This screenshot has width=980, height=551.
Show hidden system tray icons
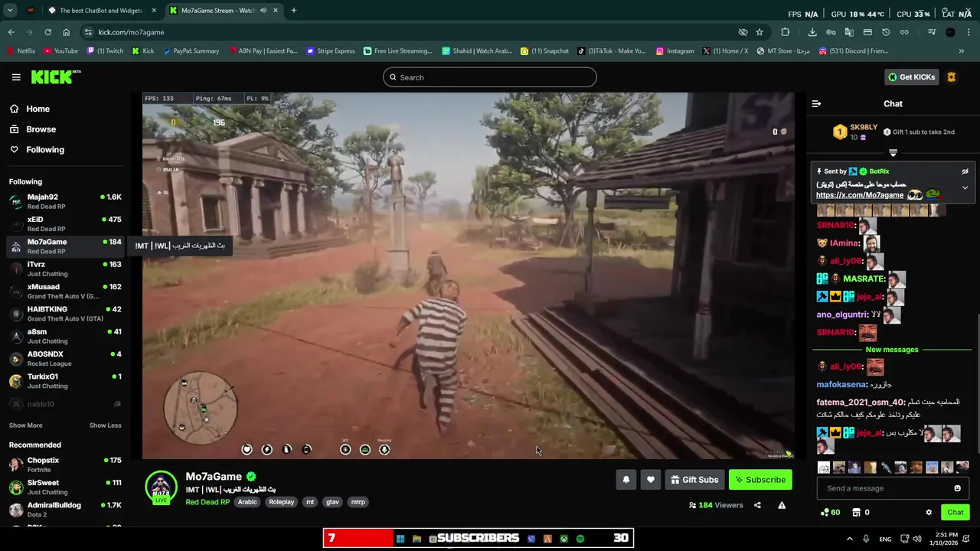coord(849,539)
